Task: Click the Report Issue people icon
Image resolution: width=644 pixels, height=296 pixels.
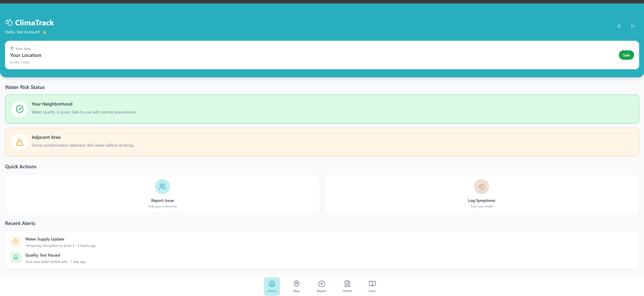Action: (x=162, y=186)
